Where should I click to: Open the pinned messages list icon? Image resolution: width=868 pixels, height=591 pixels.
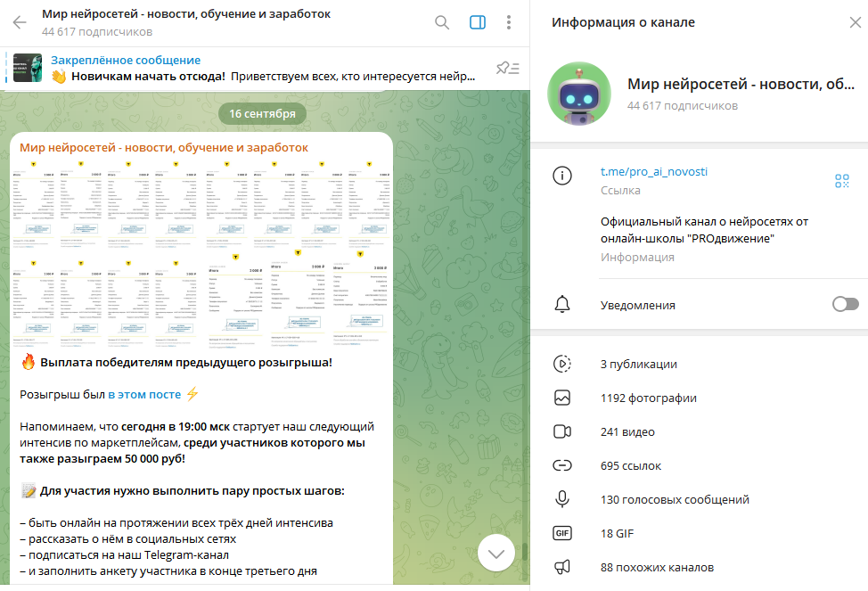508,68
